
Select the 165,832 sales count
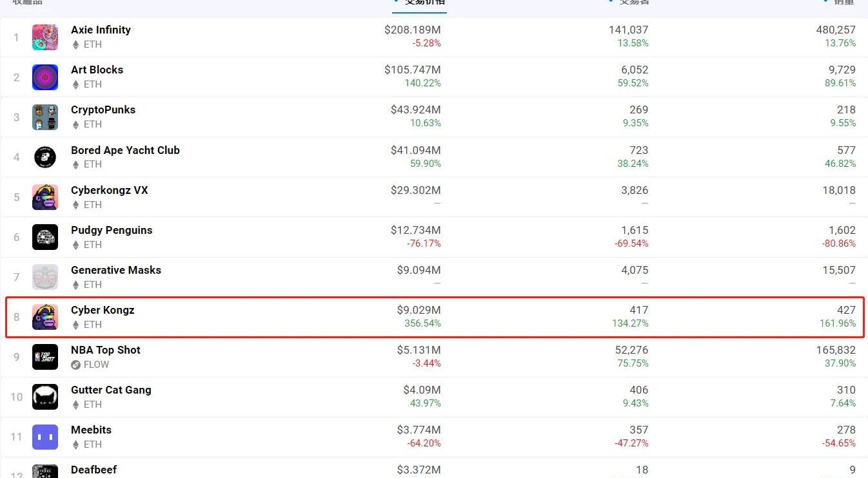pyautogui.click(x=836, y=350)
